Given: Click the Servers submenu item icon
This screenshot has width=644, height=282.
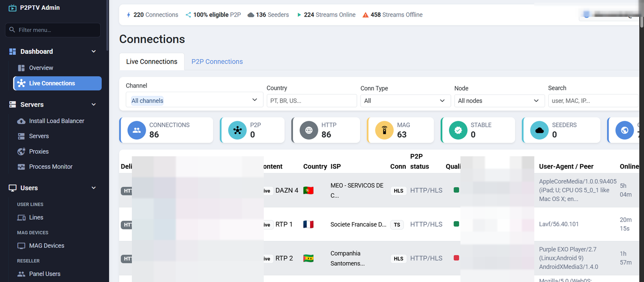Looking at the screenshot, I should pyautogui.click(x=21, y=136).
